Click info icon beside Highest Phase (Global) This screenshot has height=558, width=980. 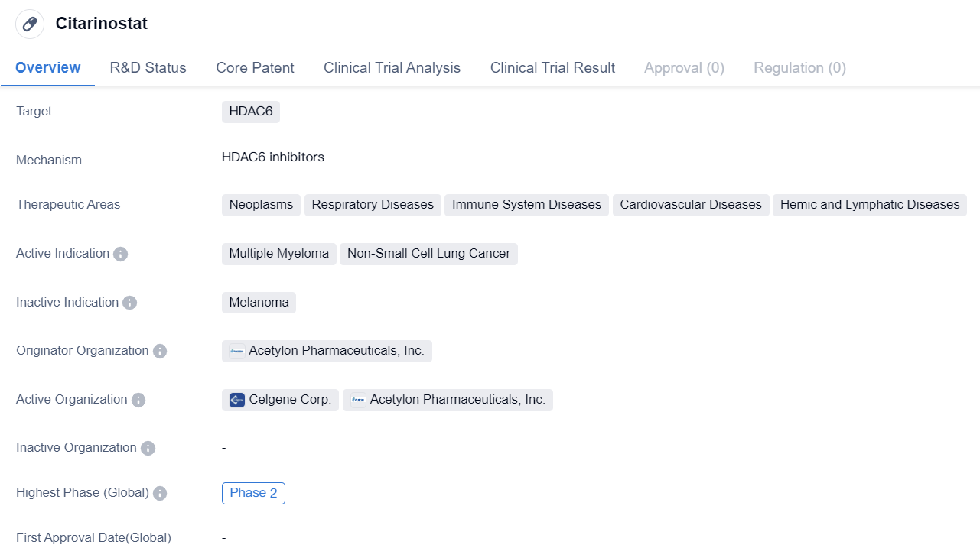pos(160,493)
